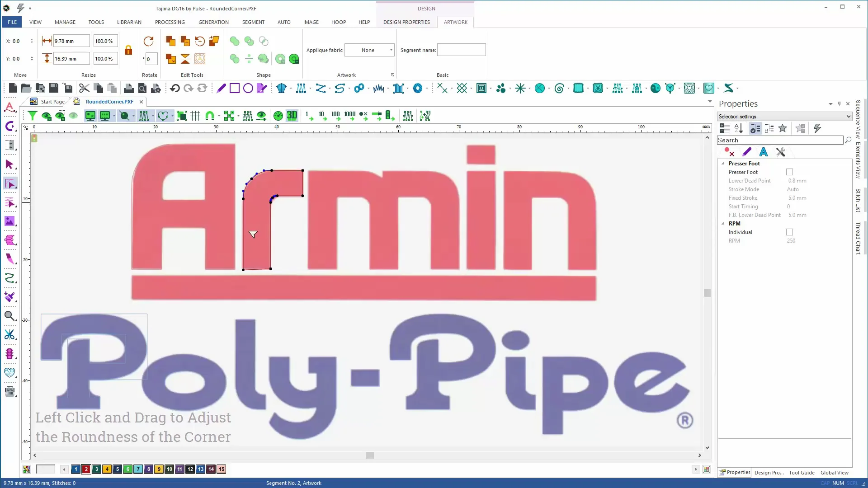Click the aspect ratio lock icon
Screen dimensions: 868x488
(x=128, y=50)
